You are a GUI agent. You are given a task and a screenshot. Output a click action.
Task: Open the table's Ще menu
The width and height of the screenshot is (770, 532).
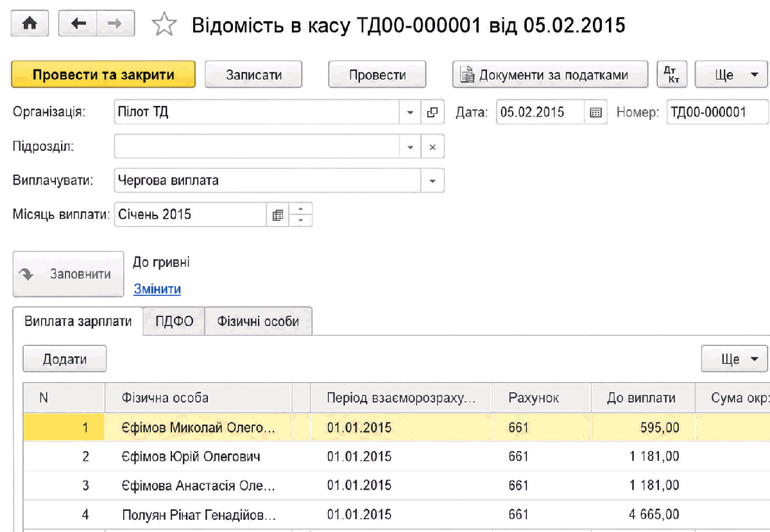pos(735,359)
